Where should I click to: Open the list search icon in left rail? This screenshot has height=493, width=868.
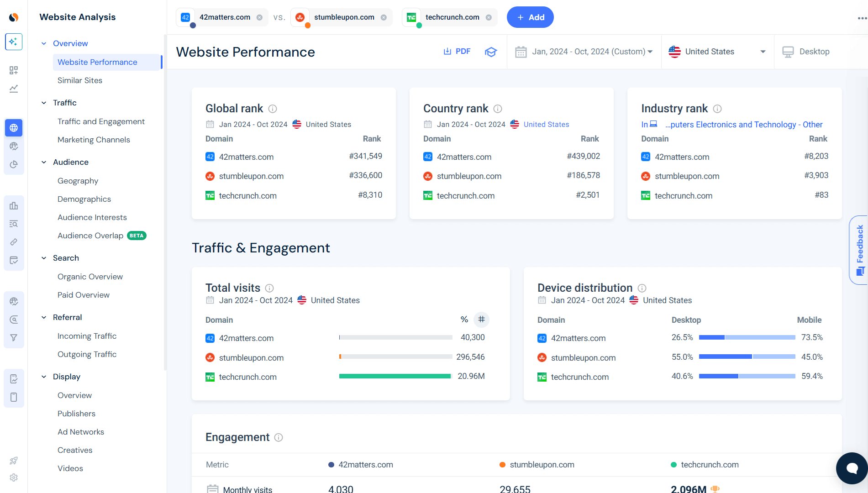coord(14,224)
